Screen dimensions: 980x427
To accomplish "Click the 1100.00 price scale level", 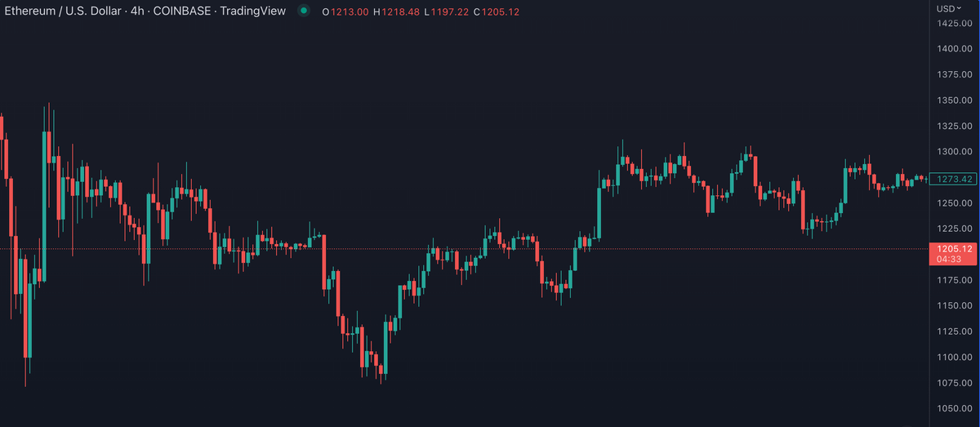I will [954, 357].
